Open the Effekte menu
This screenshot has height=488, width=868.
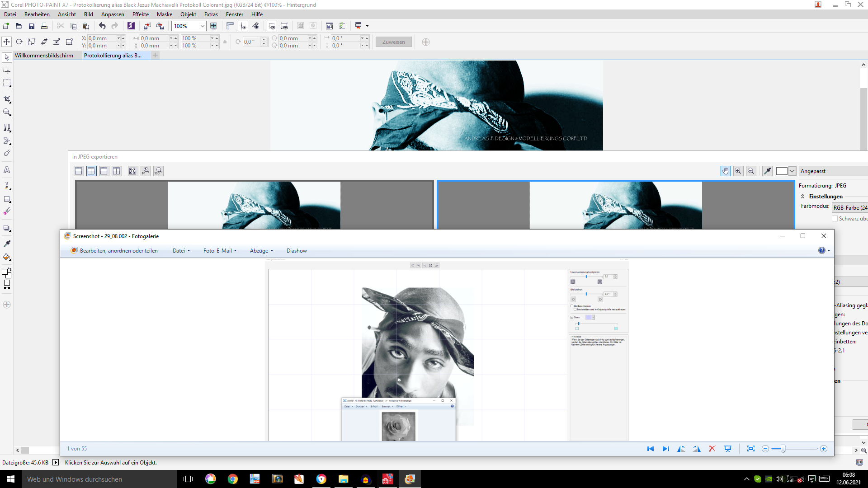140,14
